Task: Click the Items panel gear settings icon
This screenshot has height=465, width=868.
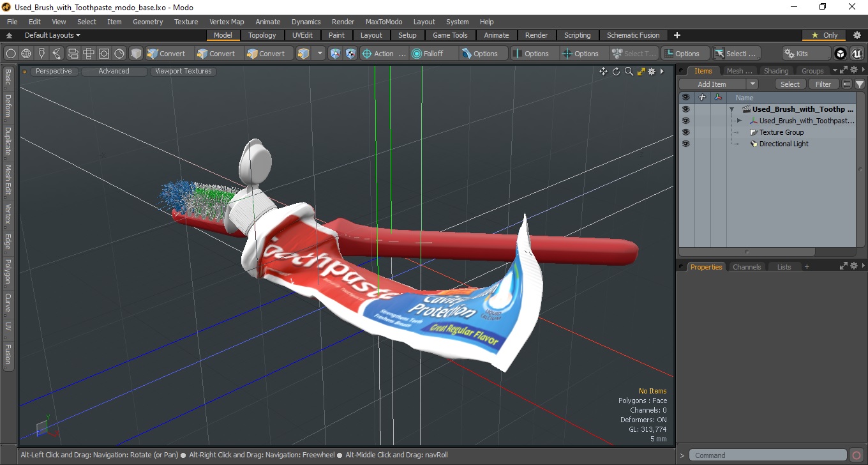Action: (x=853, y=70)
